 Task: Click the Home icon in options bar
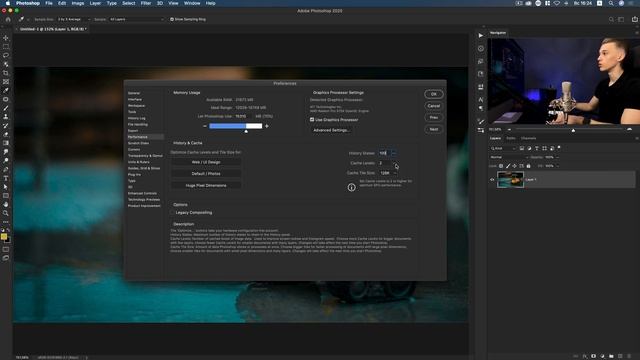point(8,19)
